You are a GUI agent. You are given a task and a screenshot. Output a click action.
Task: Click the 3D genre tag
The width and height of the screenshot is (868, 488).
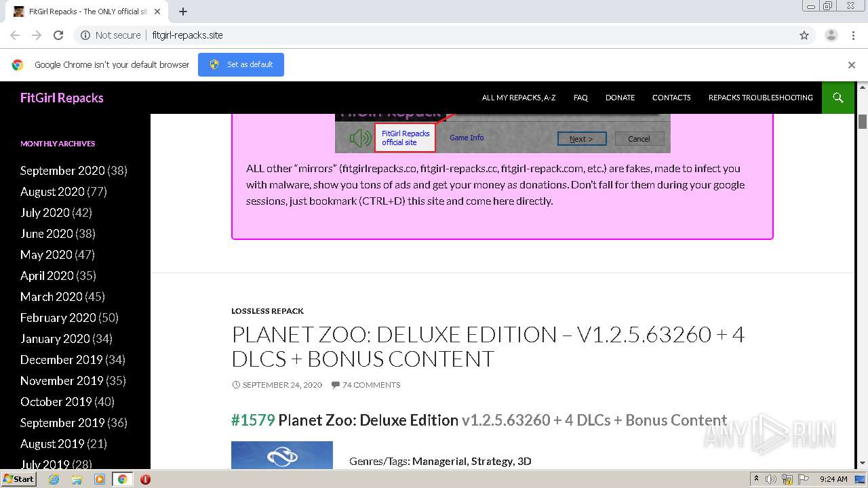pyautogui.click(x=524, y=462)
